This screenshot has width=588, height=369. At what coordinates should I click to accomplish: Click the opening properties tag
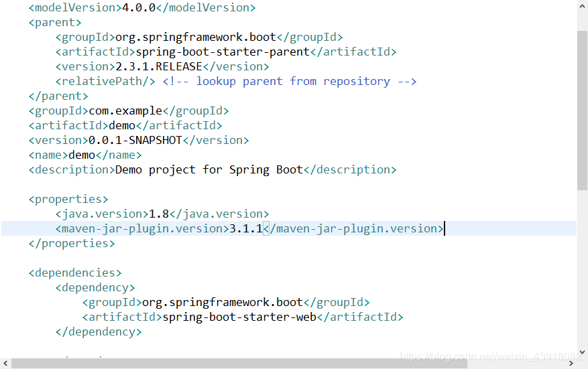pyautogui.click(x=68, y=200)
